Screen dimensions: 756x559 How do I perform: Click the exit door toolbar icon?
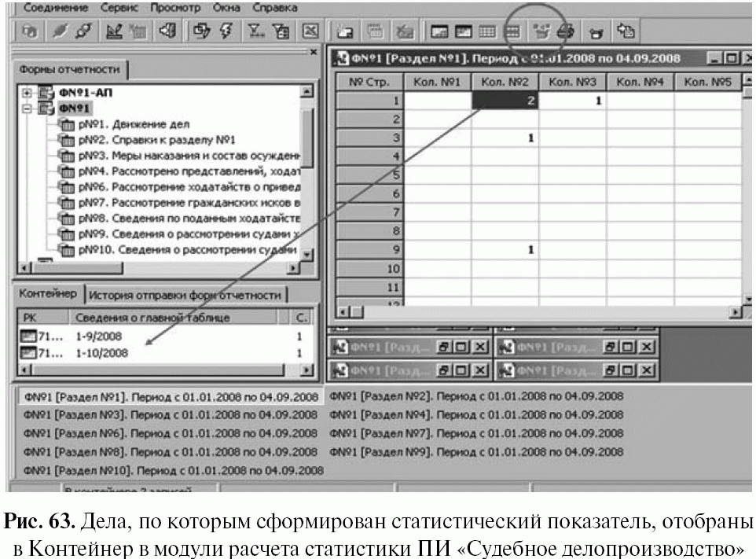coord(167,31)
